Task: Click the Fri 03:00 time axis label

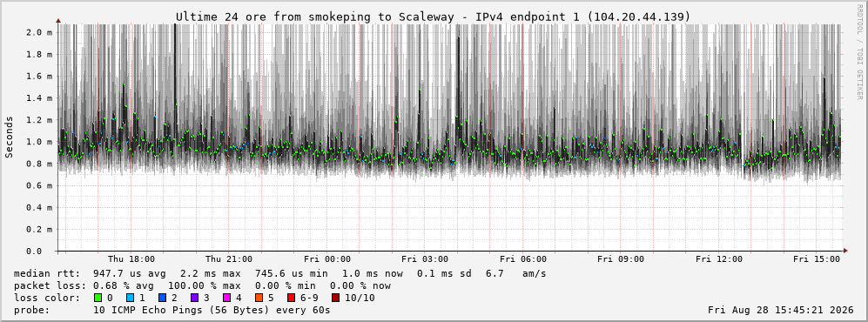Action: pyautogui.click(x=425, y=259)
